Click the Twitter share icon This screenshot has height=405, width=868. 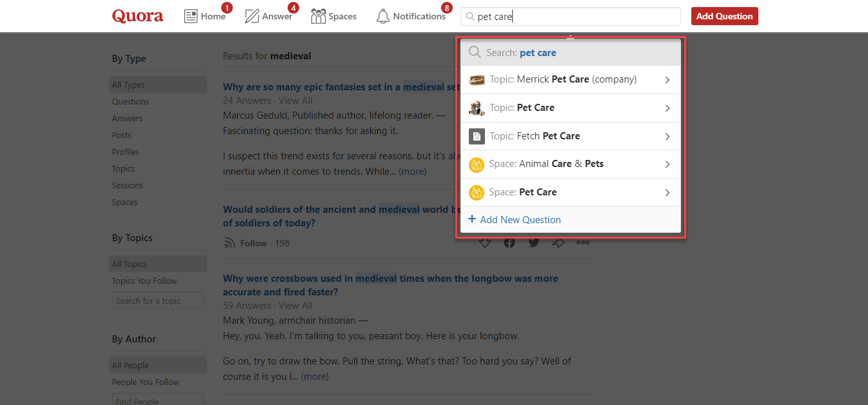pos(534,242)
